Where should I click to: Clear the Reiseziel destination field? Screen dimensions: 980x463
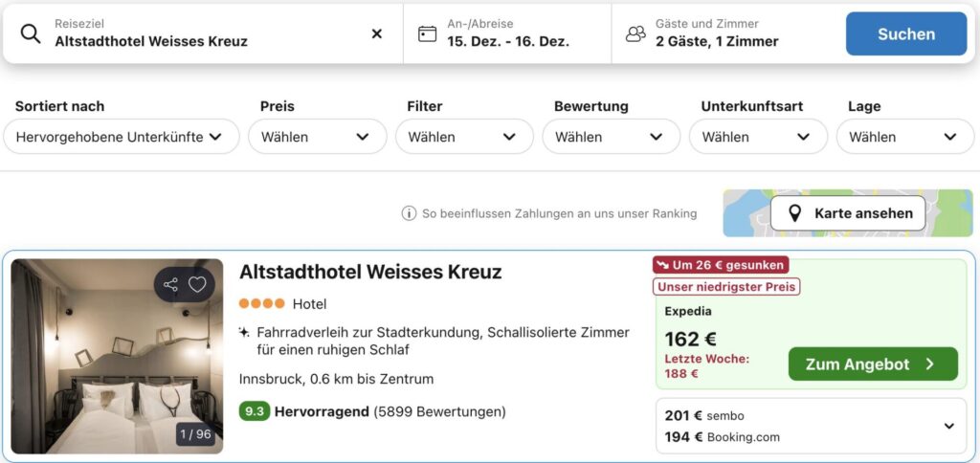[x=377, y=33]
